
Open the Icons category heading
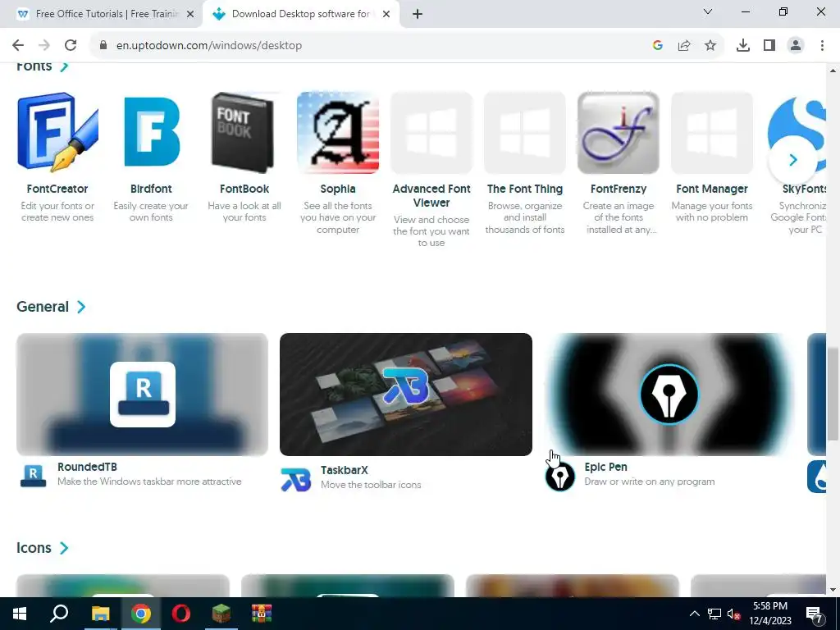[x=34, y=548]
